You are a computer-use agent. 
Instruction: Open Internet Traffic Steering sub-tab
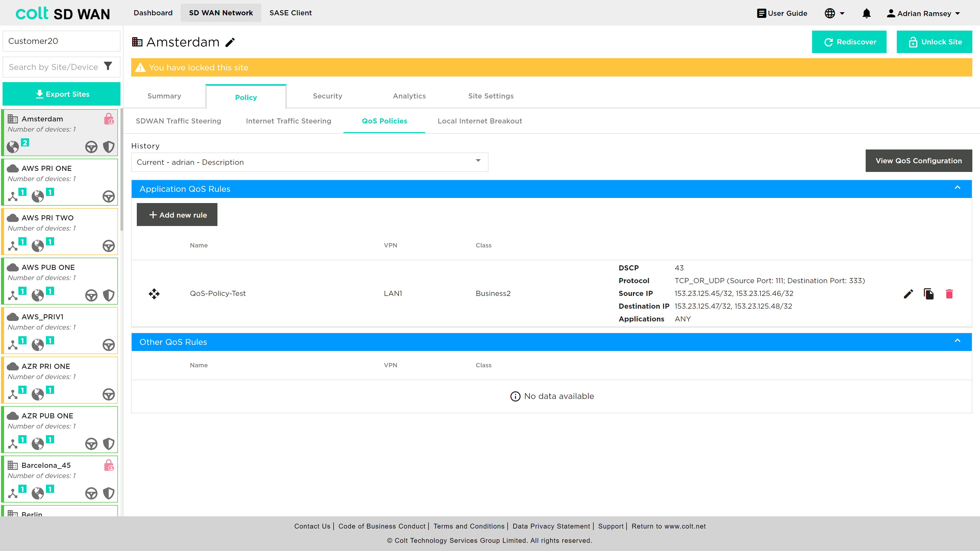(x=288, y=121)
